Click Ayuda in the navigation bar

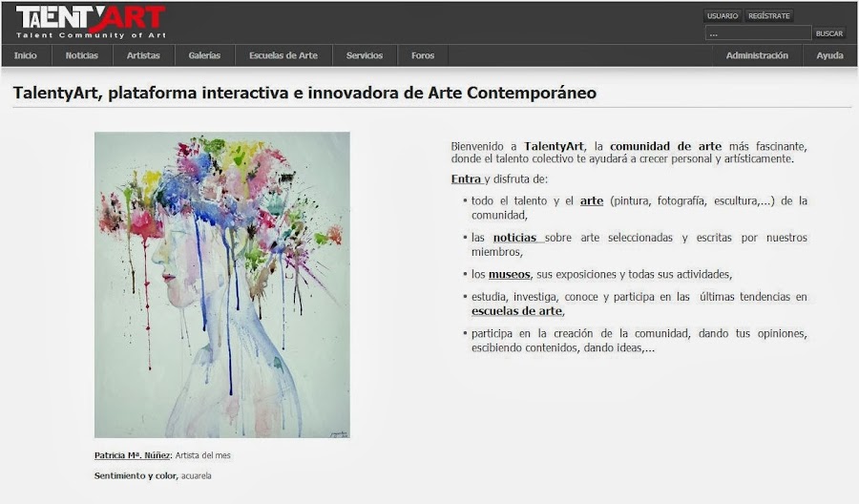(830, 55)
